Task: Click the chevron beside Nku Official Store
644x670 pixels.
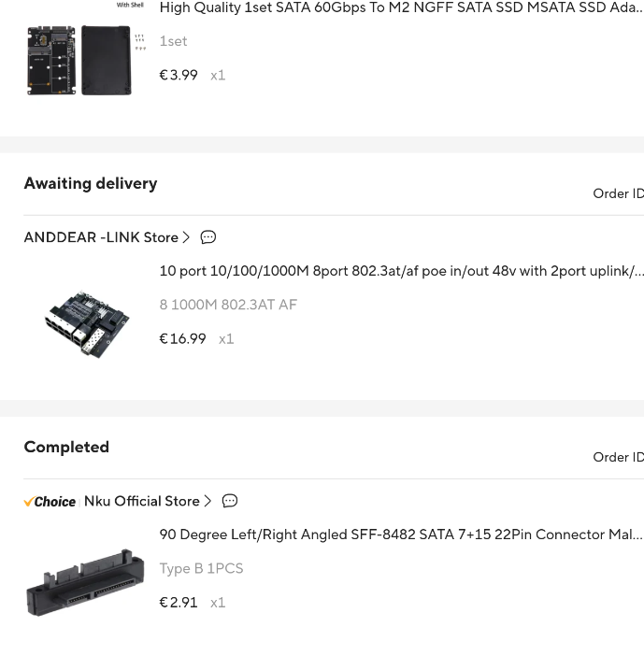Action: tap(208, 501)
